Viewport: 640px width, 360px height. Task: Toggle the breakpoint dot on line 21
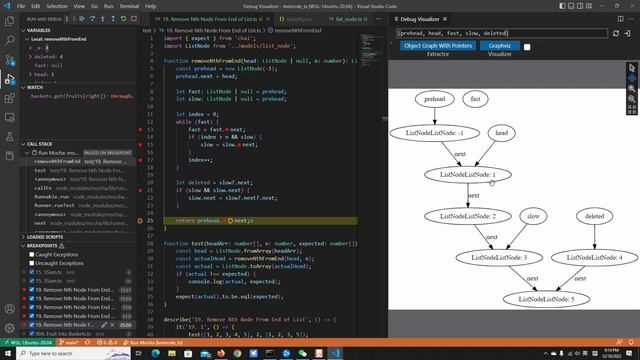pos(140,191)
